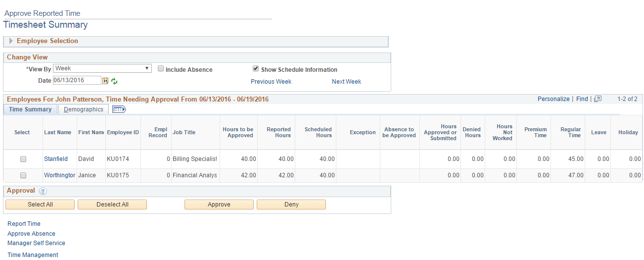Click the show all columns icon after Demographics
The width and height of the screenshot is (644, 260).
[x=119, y=109]
